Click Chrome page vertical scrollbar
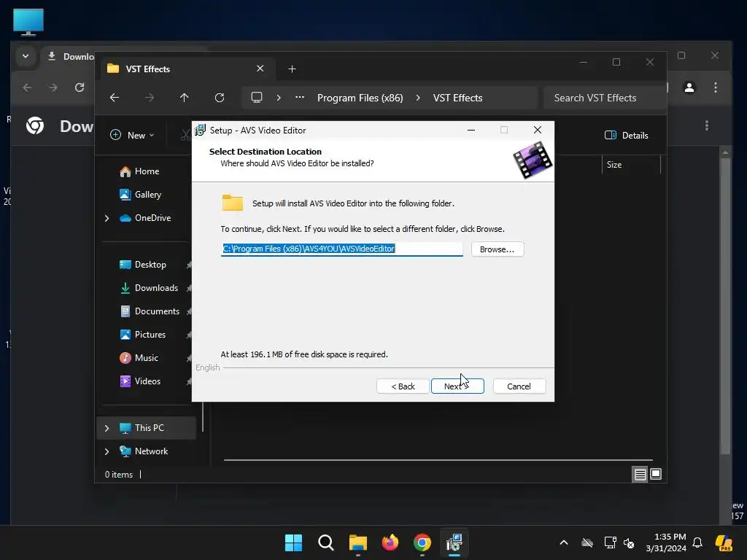The height and width of the screenshot is (560, 747). 726,305
